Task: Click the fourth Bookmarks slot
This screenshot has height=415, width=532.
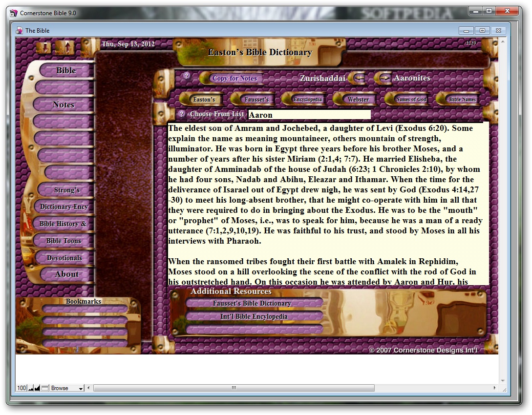Action: [x=85, y=343]
